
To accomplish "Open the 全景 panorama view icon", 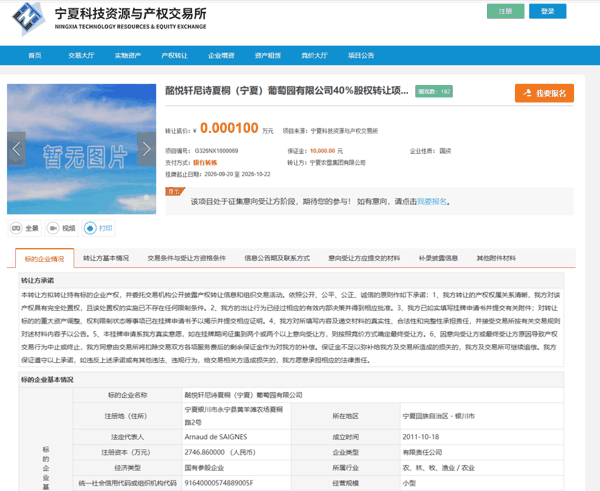I will (16, 228).
